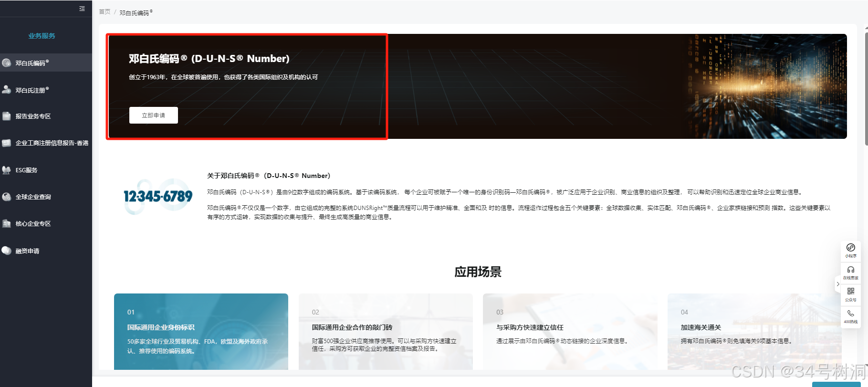Click the banner title 邓白氏编码 (D-U-N-S Number)
868x387 pixels.
(209, 59)
